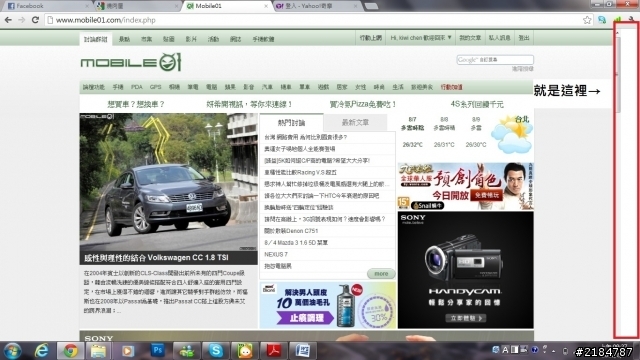This screenshot has height=360, width=640.
Task: Open 討論群組 in the top menu
Action: [96, 39]
